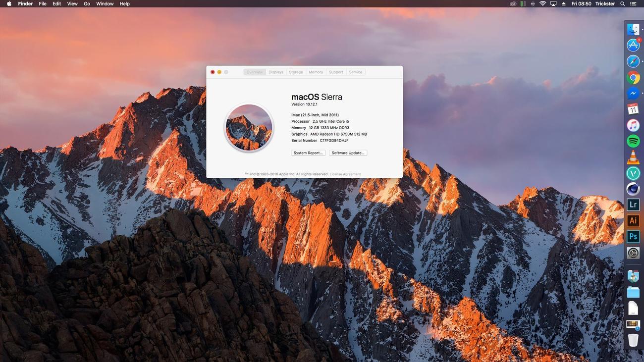The height and width of the screenshot is (362, 644).
Task: Open Messenger from the Dock
Action: click(633, 93)
